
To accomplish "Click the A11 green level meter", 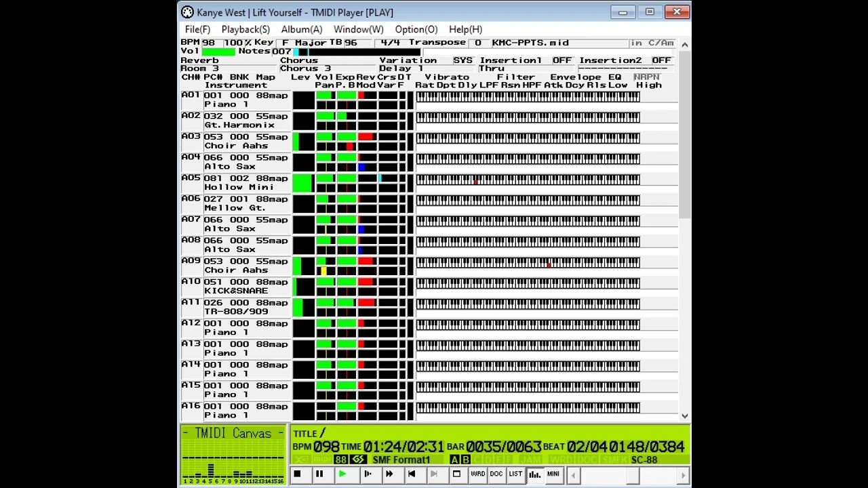I will [298, 307].
